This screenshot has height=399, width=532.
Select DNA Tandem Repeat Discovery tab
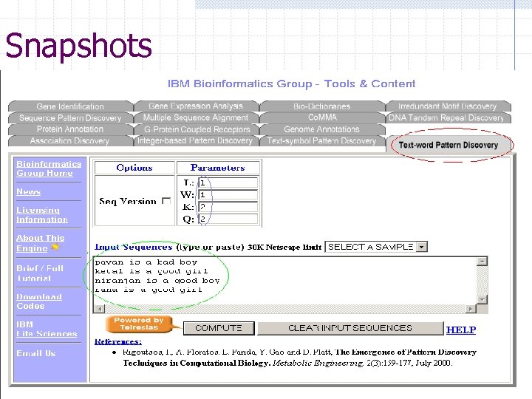(x=448, y=117)
